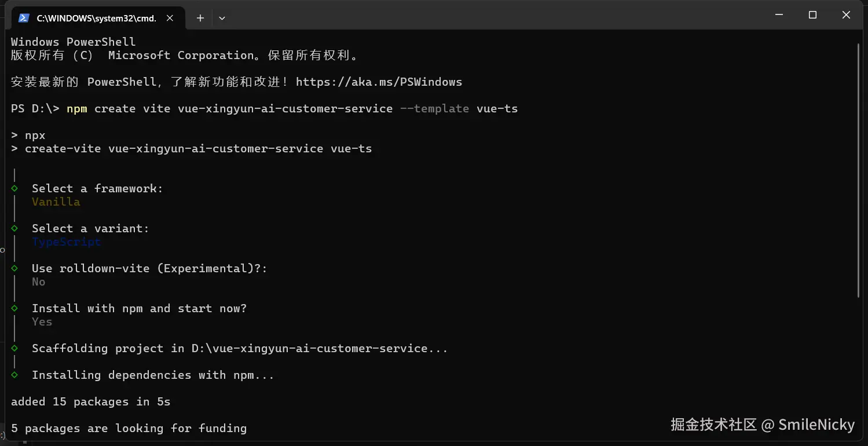The image size is (868, 446).
Task: Click diamond marker beside Select a framework
Action: click(14, 188)
